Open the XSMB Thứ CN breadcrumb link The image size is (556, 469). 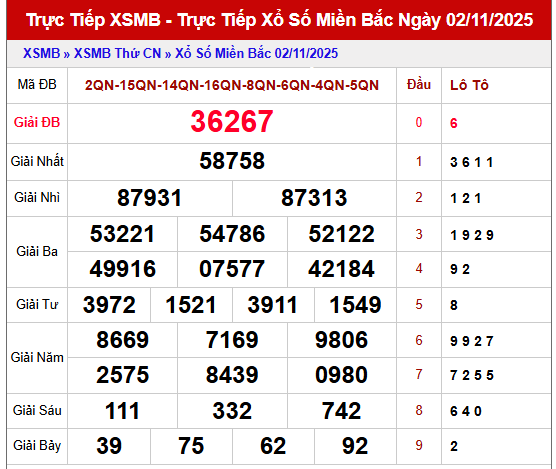pos(117,53)
